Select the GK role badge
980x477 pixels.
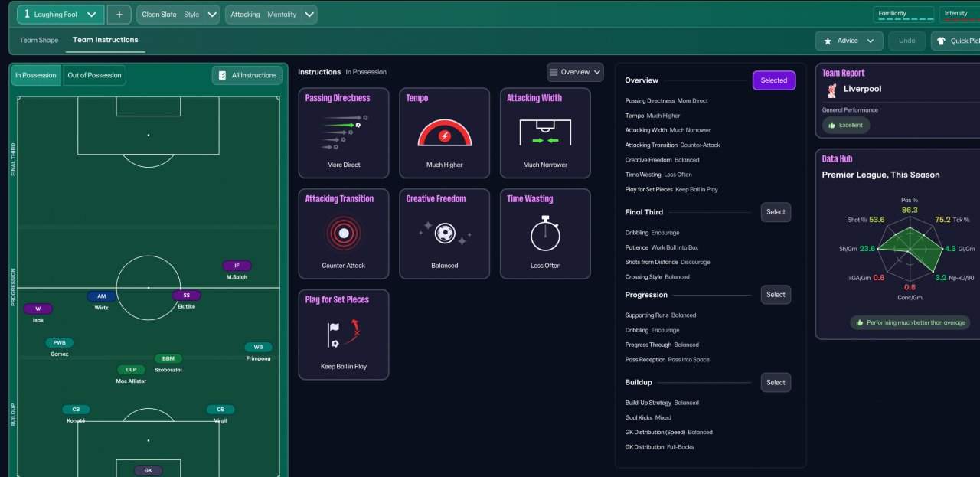pyautogui.click(x=148, y=470)
